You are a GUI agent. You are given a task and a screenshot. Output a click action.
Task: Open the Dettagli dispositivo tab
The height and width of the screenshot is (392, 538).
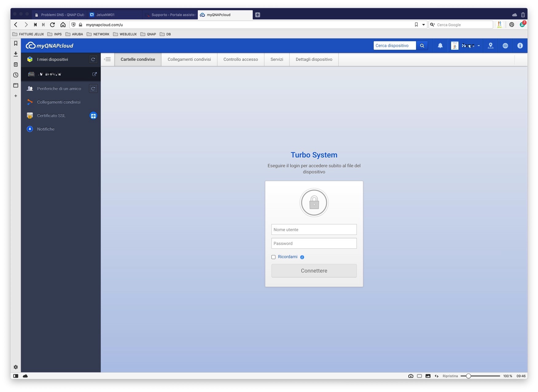pos(314,60)
